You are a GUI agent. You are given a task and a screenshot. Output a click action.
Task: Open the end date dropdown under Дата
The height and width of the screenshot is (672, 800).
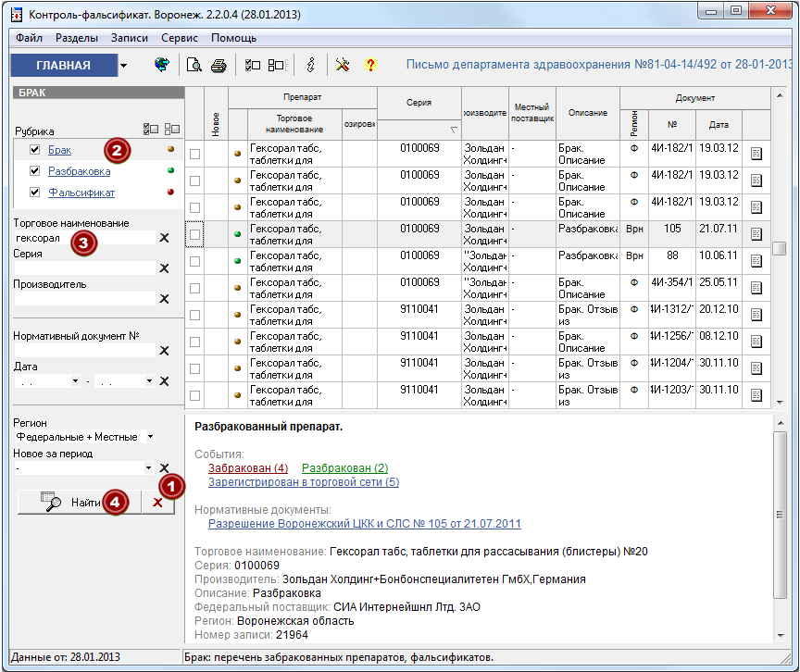coord(149,380)
